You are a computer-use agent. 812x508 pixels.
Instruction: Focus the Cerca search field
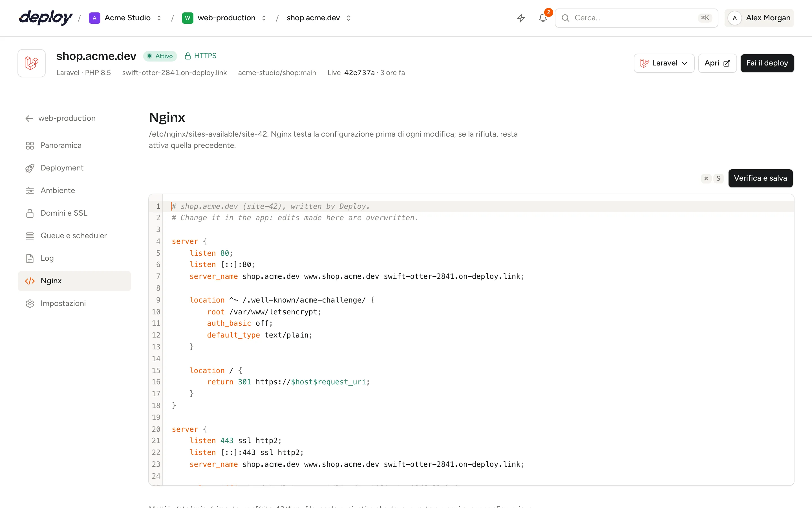[x=636, y=18]
